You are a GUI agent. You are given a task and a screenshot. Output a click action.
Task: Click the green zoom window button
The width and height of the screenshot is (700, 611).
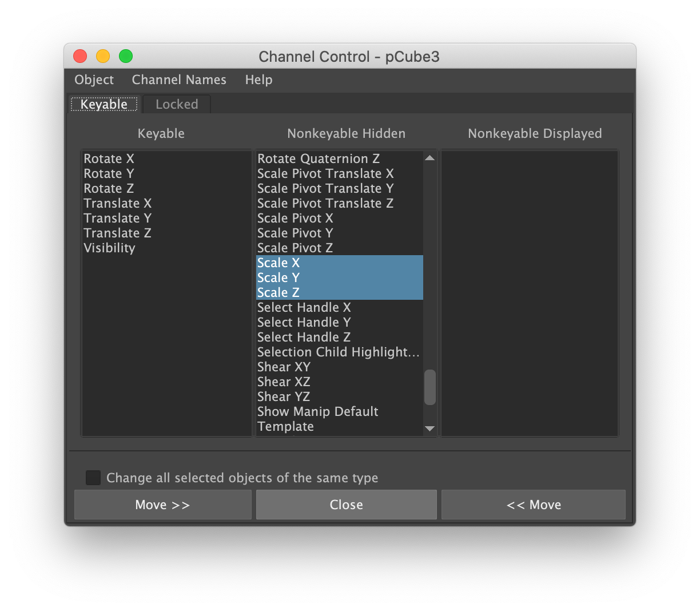(x=126, y=56)
